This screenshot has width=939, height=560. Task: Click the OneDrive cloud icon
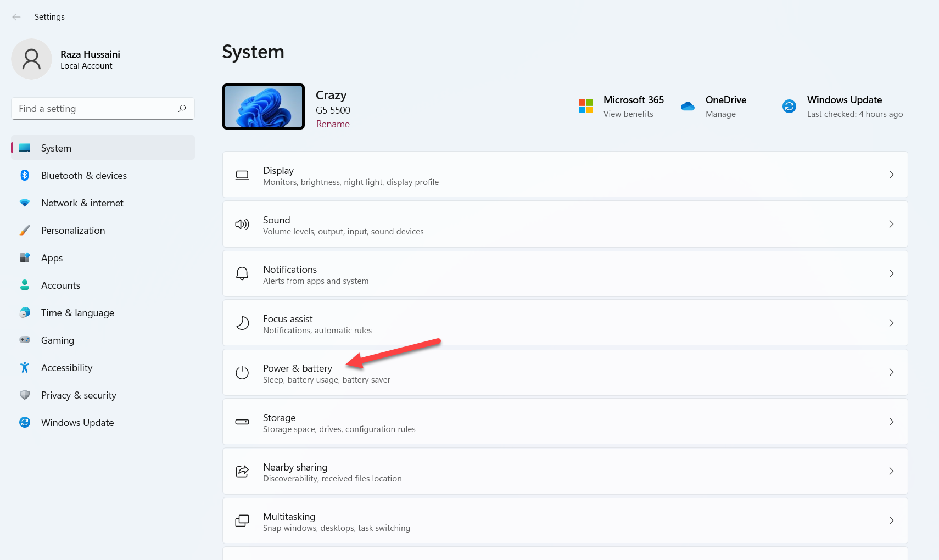[x=688, y=106]
